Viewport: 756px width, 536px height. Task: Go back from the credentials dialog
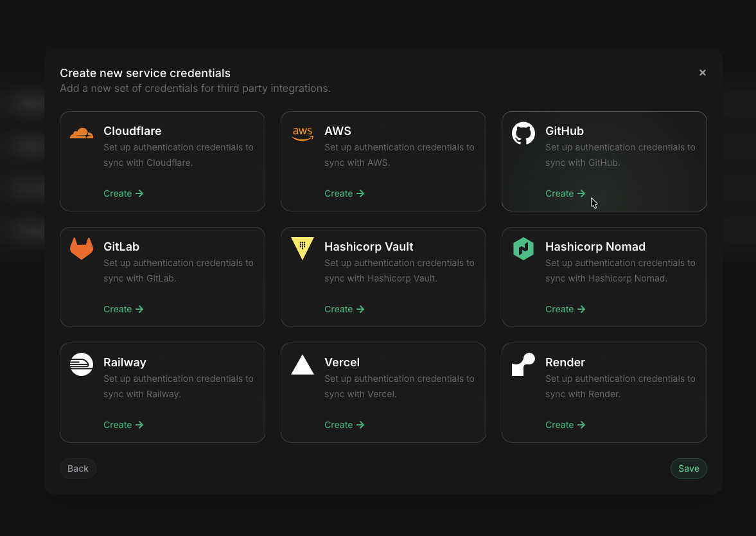coord(78,469)
